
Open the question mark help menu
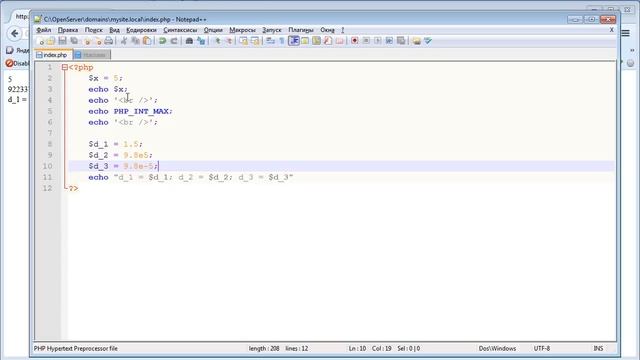point(342,30)
